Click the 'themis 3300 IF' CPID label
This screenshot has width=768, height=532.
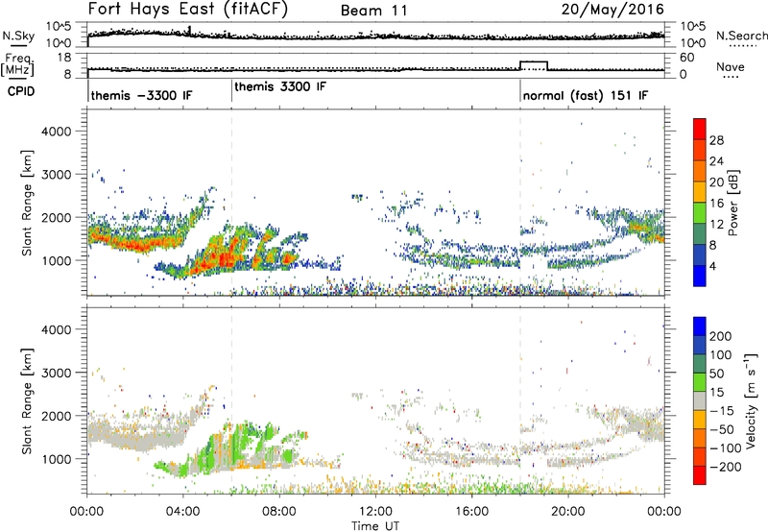click(x=280, y=86)
